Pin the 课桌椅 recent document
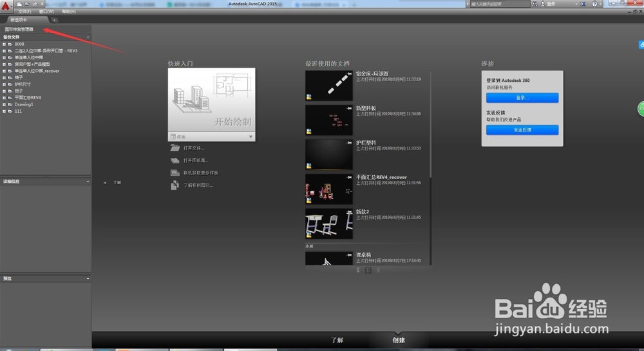This screenshot has width=644, height=351. click(349, 255)
